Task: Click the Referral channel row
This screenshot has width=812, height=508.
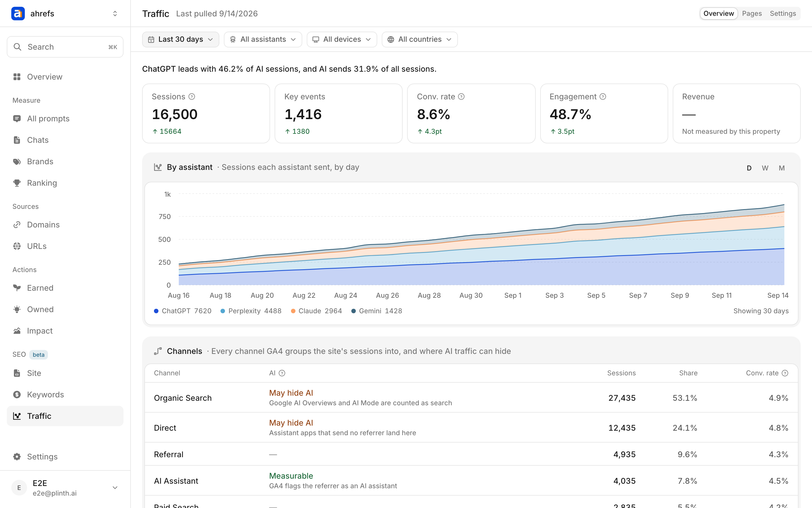Action: click(471, 454)
